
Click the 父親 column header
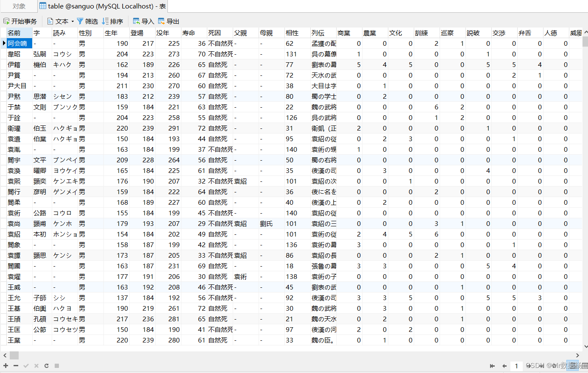(x=246, y=33)
